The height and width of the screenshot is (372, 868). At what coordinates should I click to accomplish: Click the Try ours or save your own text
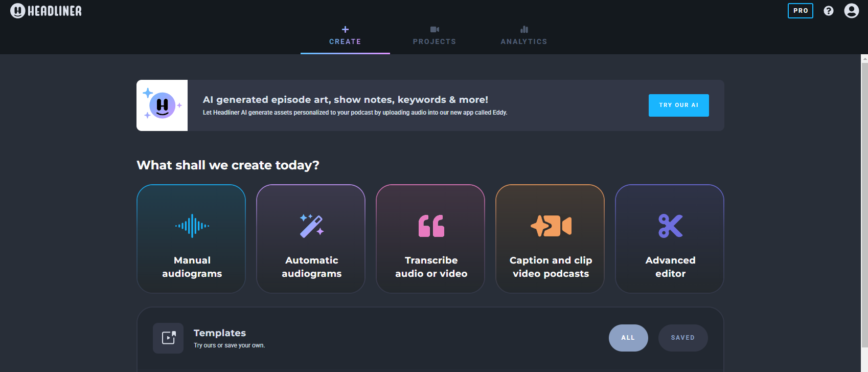point(230,345)
